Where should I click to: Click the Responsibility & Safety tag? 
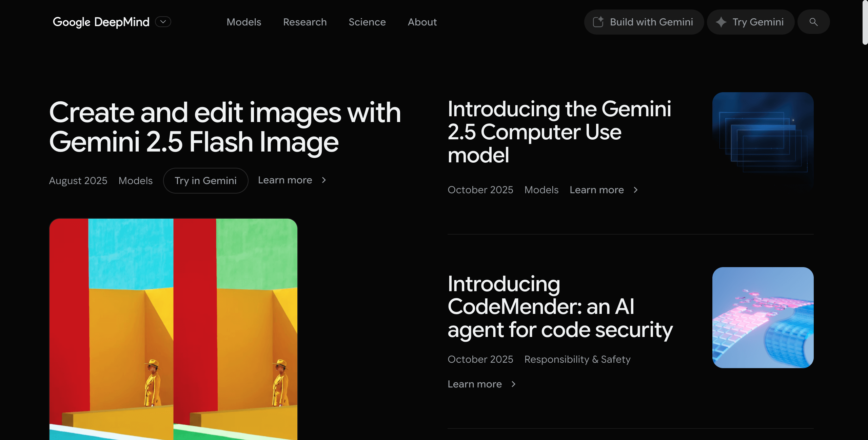click(x=577, y=359)
